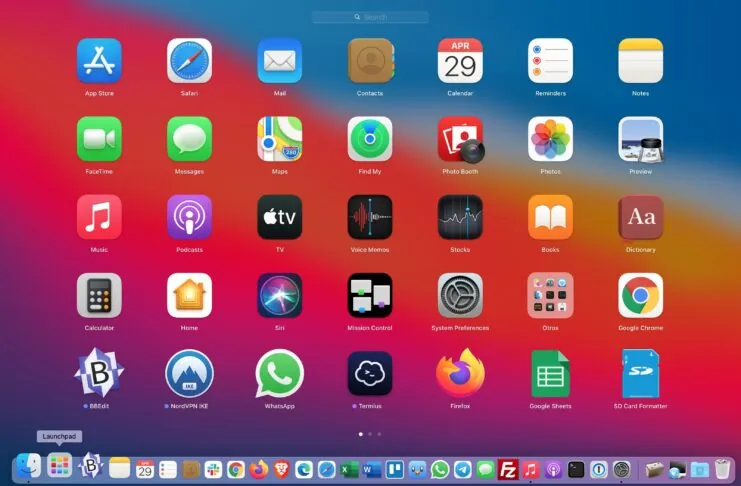Open Calendar in the Launchpad grid
Viewport: 741px width, 486px height.
pyautogui.click(x=460, y=61)
